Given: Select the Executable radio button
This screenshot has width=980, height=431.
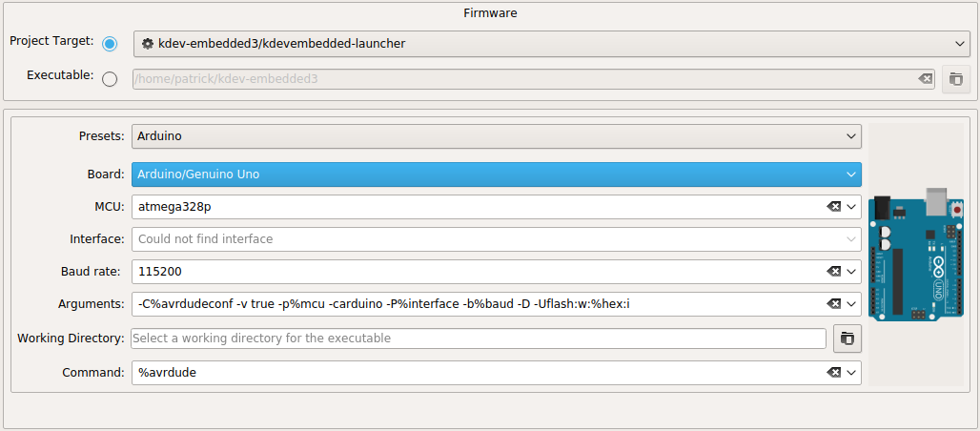Looking at the screenshot, I should pyautogui.click(x=110, y=79).
